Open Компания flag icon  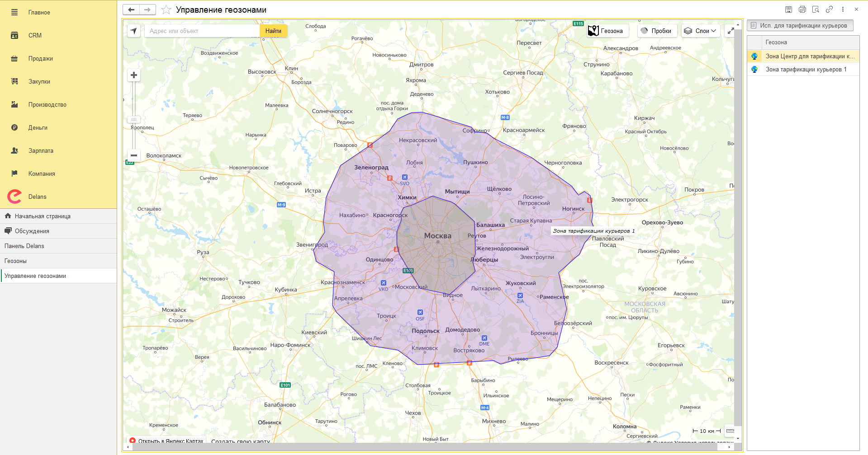click(14, 174)
